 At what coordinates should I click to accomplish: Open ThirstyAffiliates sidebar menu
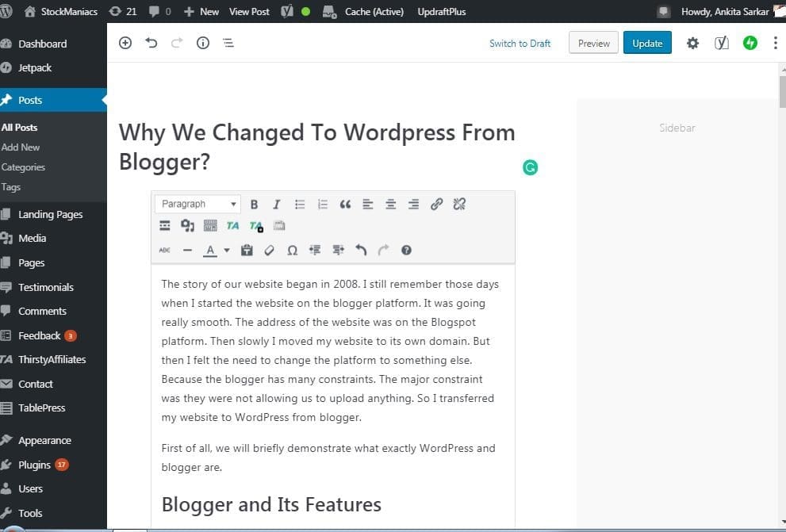pos(53,360)
